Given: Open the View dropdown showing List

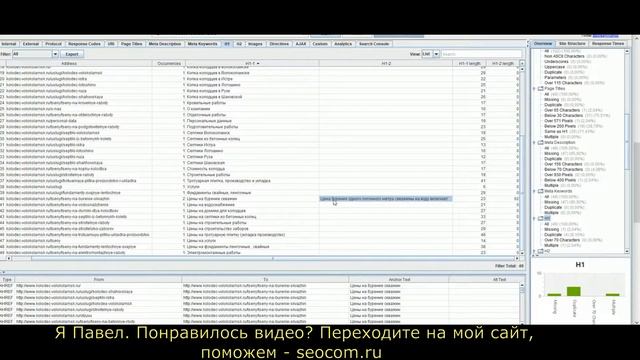Looking at the screenshot, I should 430,54.
